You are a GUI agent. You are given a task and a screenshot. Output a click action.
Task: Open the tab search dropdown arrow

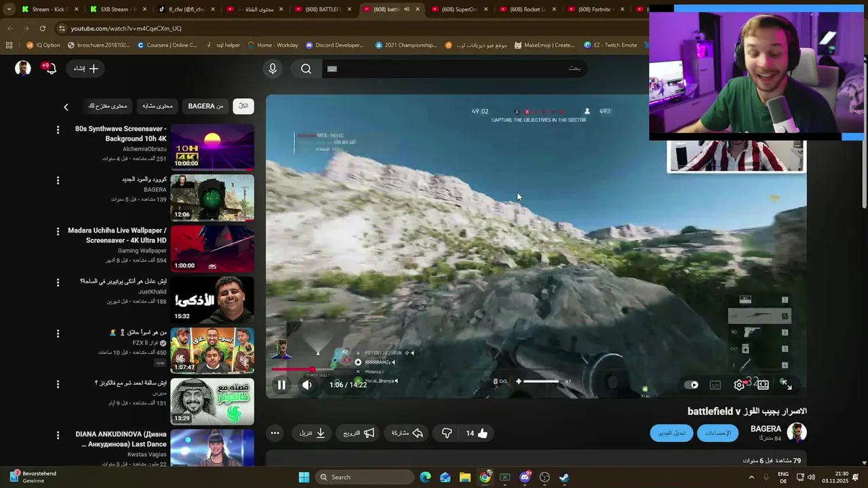tap(9, 9)
